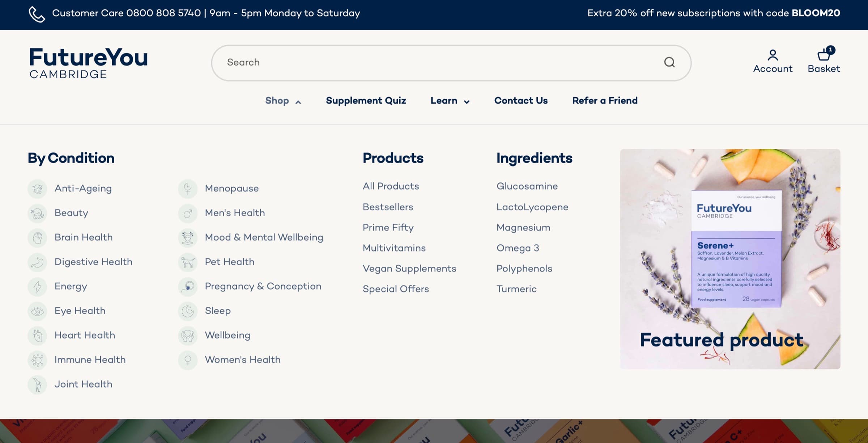Collapse the Shop menu chevron

[298, 102]
